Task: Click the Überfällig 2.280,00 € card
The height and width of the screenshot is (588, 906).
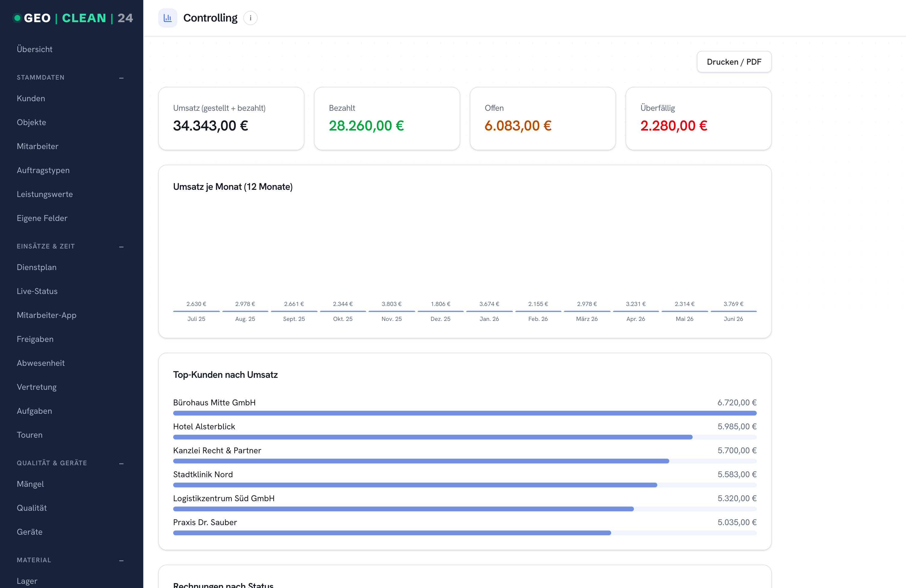Action: point(699,118)
